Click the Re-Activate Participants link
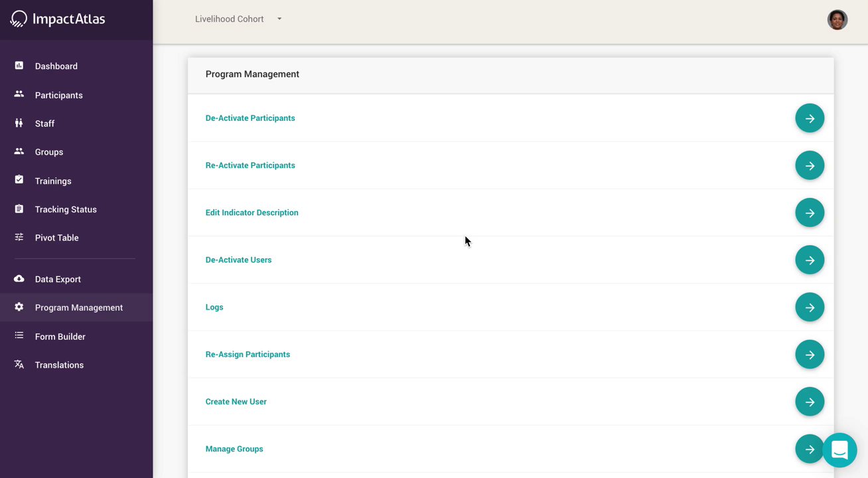Screen dimensions: 868x478 (x=250, y=165)
